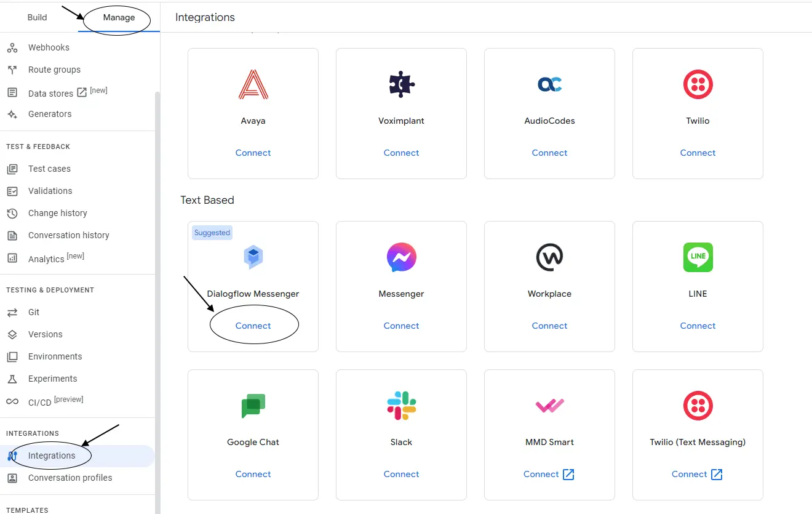812x514 pixels.
Task: Connect the Workplace integration
Action: click(549, 326)
